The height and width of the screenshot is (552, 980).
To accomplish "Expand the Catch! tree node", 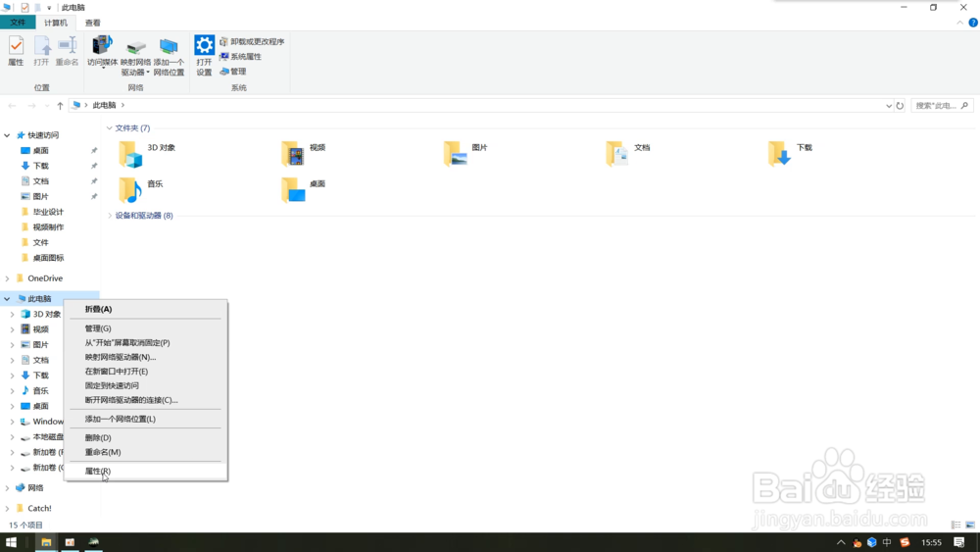I will (7, 508).
